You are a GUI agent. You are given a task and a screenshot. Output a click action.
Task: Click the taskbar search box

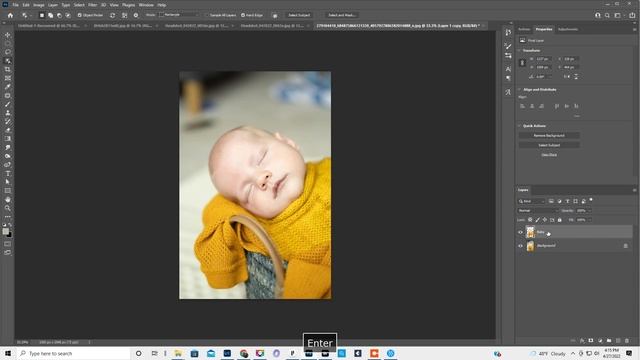[x=73, y=353]
